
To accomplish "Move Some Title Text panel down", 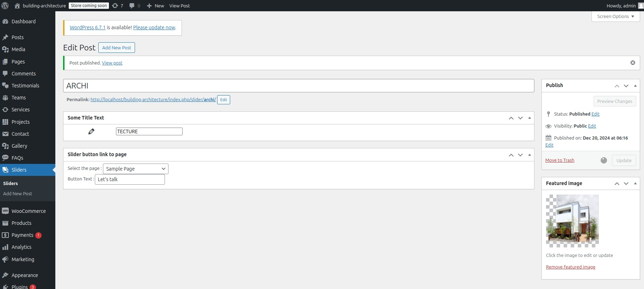I will (x=520, y=118).
